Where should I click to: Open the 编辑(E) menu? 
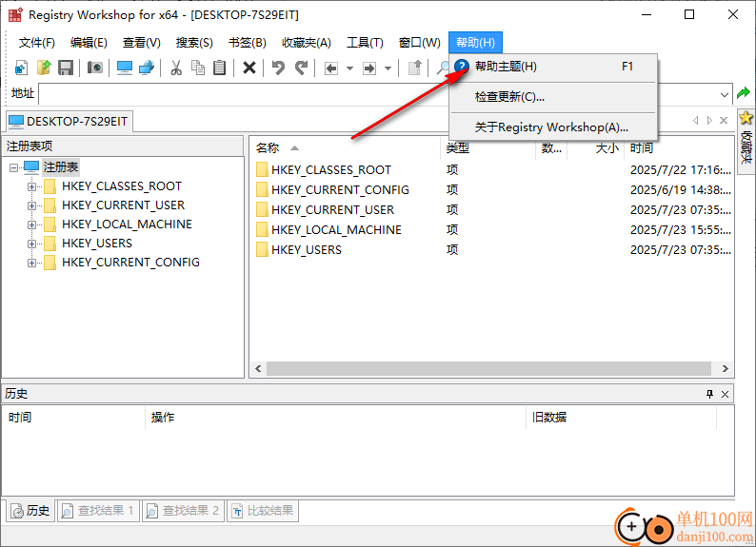[x=89, y=43]
